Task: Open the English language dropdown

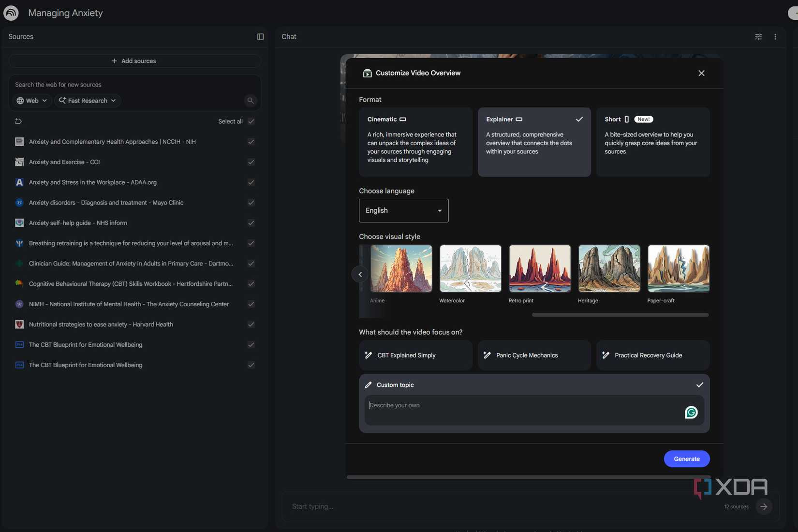Action: pos(404,210)
